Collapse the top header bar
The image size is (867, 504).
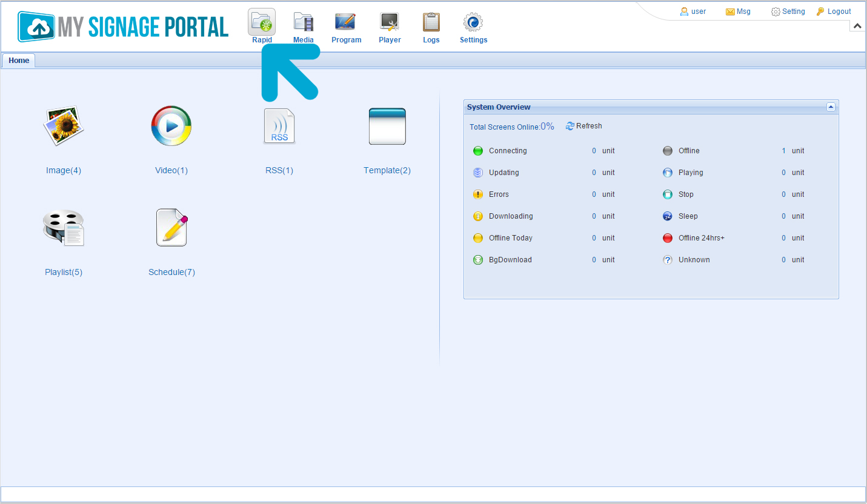coord(857,26)
